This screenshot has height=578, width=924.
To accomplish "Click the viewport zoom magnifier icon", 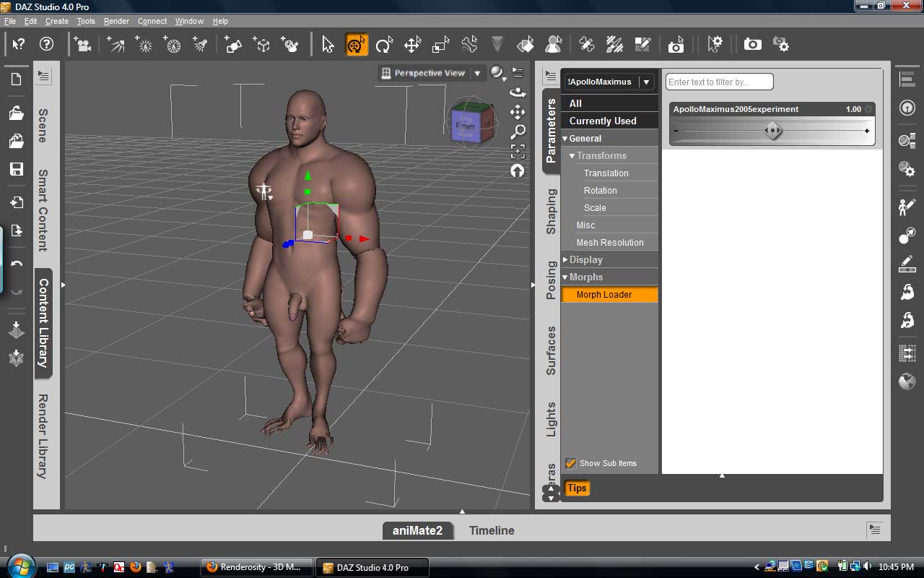I will [x=518, y=131].
